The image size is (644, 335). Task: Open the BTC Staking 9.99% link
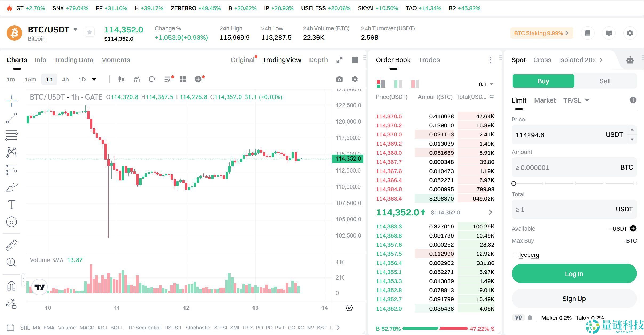pyautogui.click(x=541, y=33)
